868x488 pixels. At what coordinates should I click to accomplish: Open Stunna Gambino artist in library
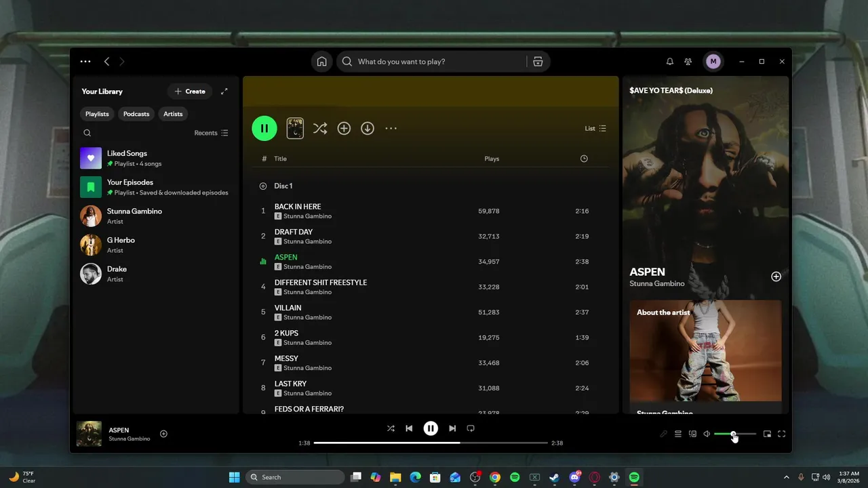click(155, 216)
